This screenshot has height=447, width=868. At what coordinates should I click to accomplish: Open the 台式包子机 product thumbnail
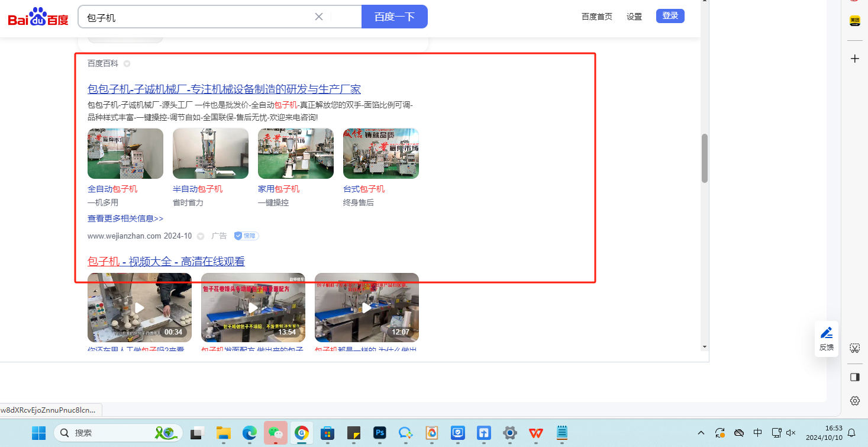coord(381,153)
